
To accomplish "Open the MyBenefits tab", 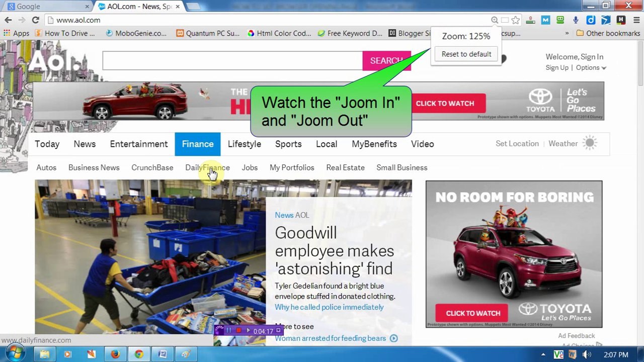I will (x=374, y=144).
